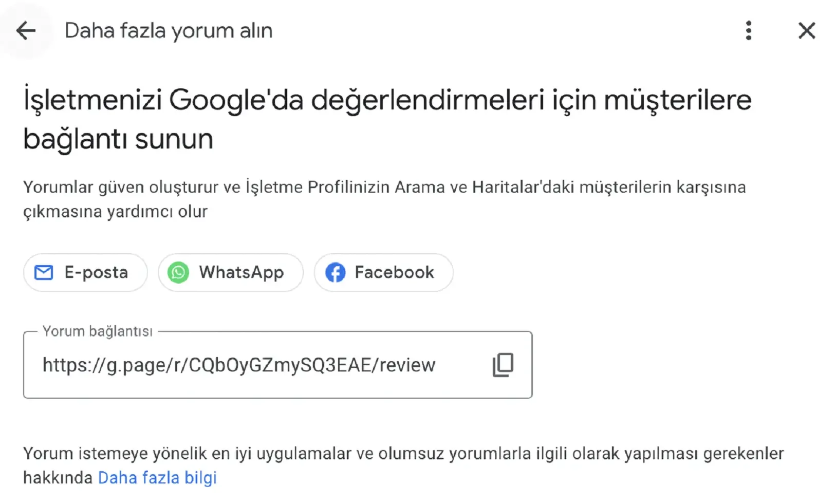Click bağlantı sunun in the main heading
The image size is (836, 504).
click(118, 140)
